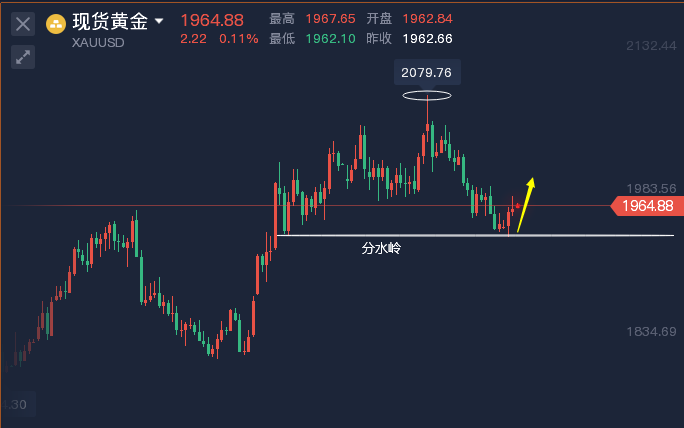Viewport: 684px width, 428px height.
Task: Click the yellow upward arrow annotation
Action: pos(526,205)
